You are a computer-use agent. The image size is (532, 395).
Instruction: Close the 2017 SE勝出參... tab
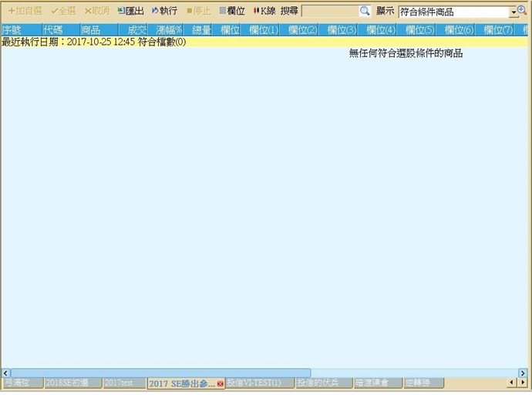coord(221,383)
